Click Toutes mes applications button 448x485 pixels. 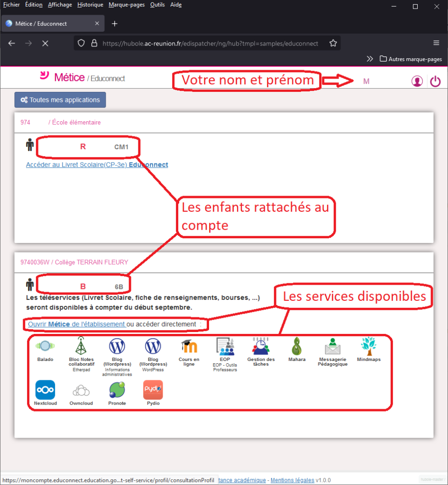coord(60,100)
